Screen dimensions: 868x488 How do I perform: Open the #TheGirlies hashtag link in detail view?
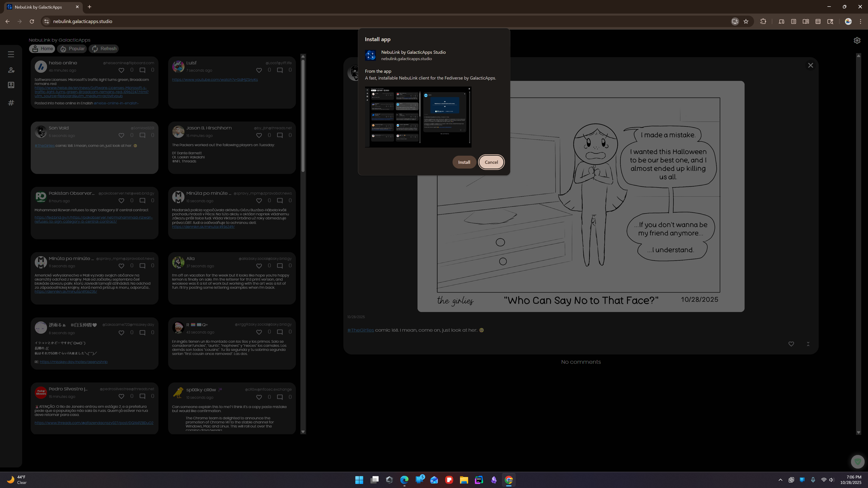(361, 330)
